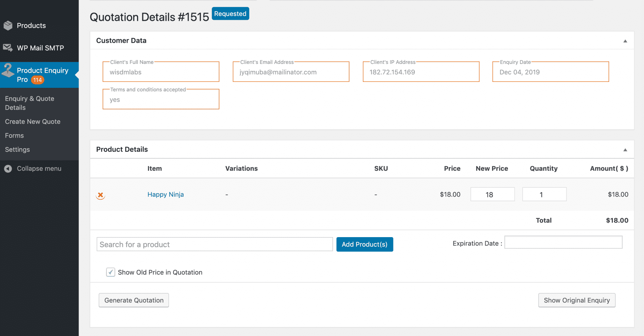Click the Client's Full Name field
The image size is (644, 336).
[x=161, y=72]
